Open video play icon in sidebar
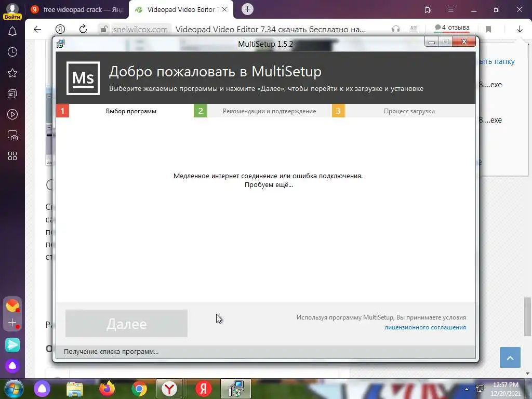 12,114
